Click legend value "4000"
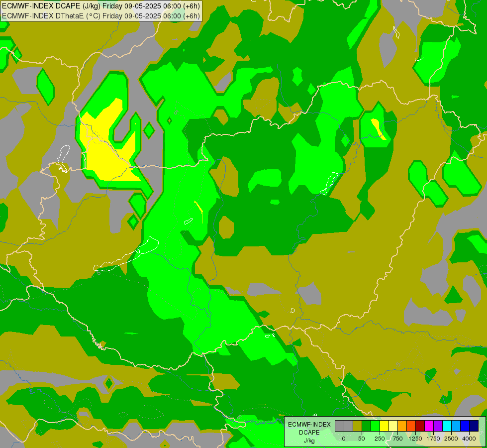The width and height of the screenshot is (487, 448). 469,439
